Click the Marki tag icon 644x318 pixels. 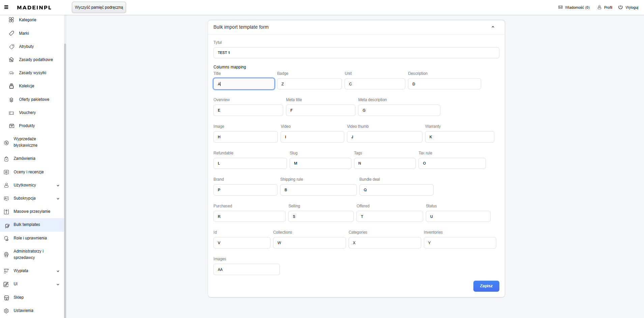(x=11, y=33)
